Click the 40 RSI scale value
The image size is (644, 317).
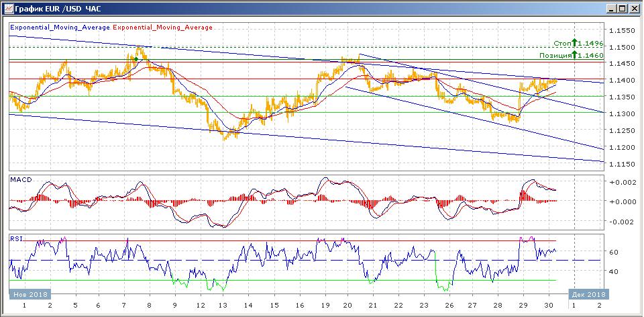tap(613, 271)
